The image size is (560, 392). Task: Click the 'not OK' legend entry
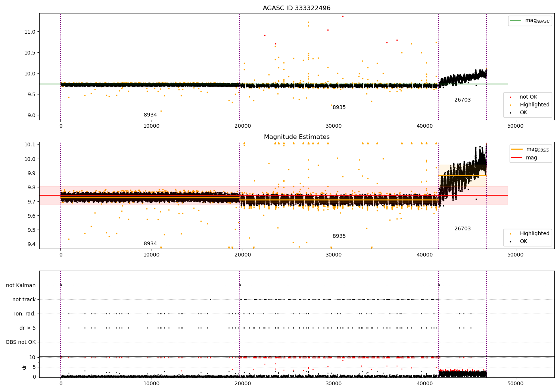point(528,97)
